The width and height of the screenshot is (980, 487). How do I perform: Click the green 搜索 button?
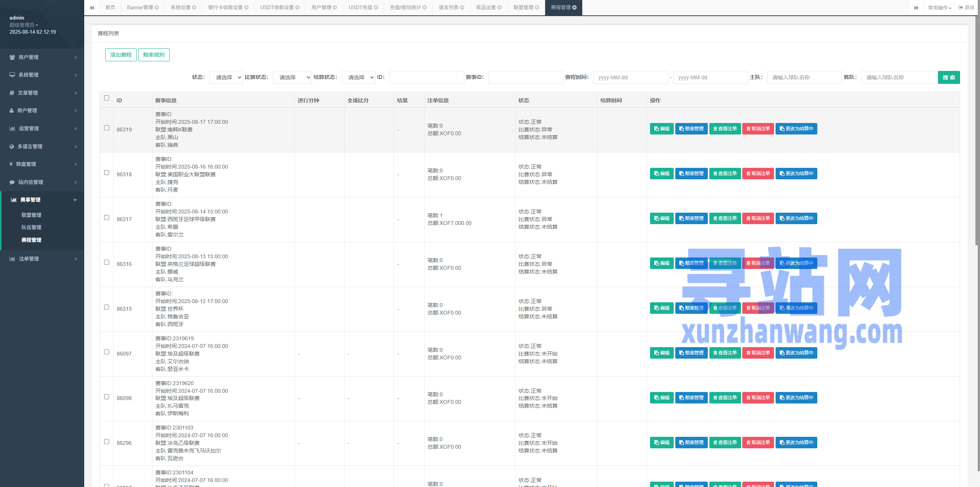pyautogui.click(x=949, y=77)
